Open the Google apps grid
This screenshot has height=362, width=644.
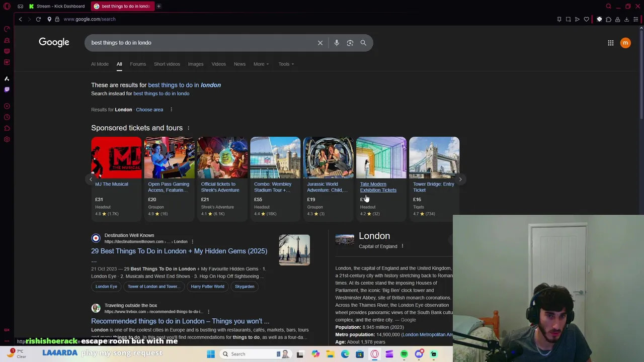click(x=611, y=43)
